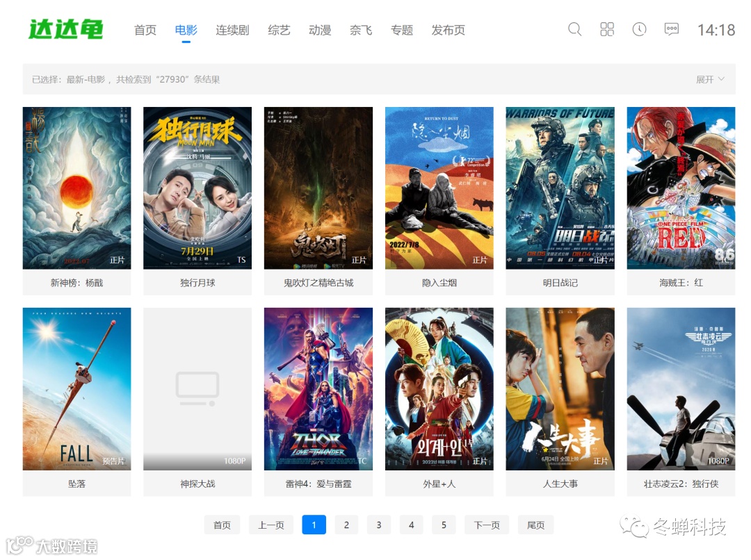Click title text 神探大战

pos(197,484)
